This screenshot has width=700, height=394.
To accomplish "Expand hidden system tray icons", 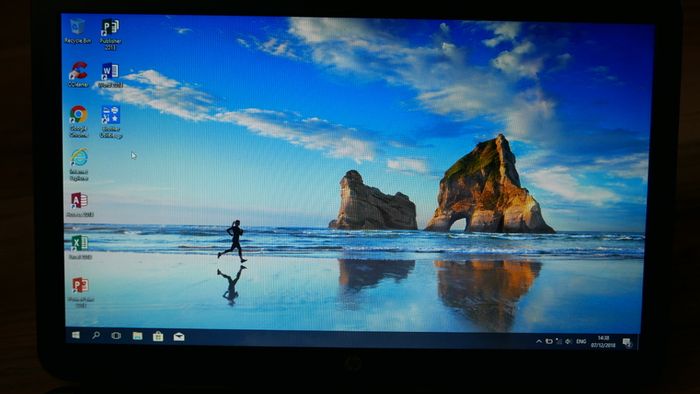I will [539, 341].
